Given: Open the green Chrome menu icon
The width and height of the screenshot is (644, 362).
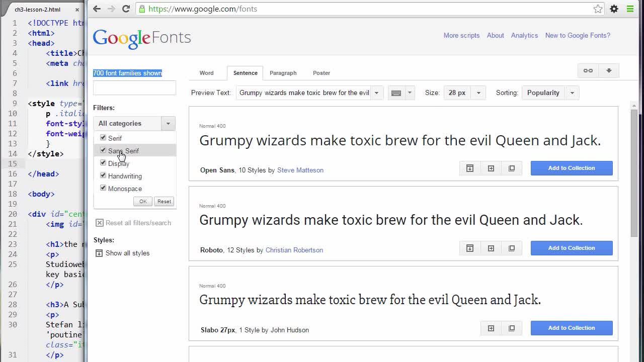Looking at the screenshot, I should coord(630,9).
